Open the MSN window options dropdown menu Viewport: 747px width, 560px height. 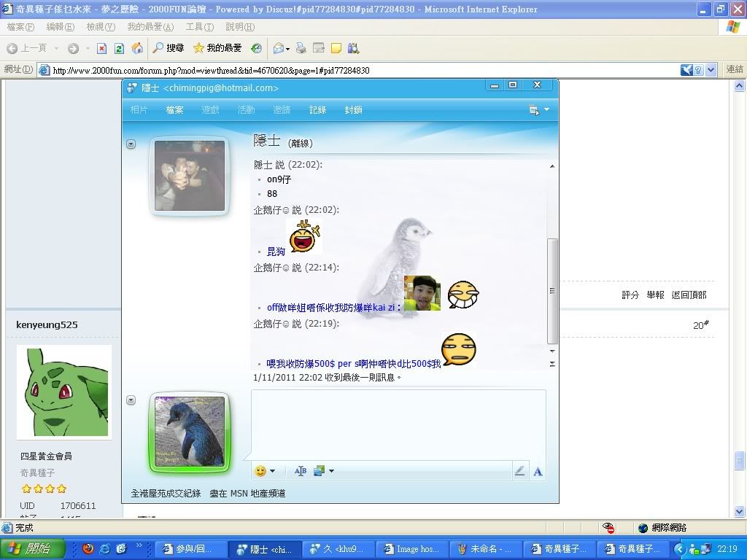coord(539,110)
